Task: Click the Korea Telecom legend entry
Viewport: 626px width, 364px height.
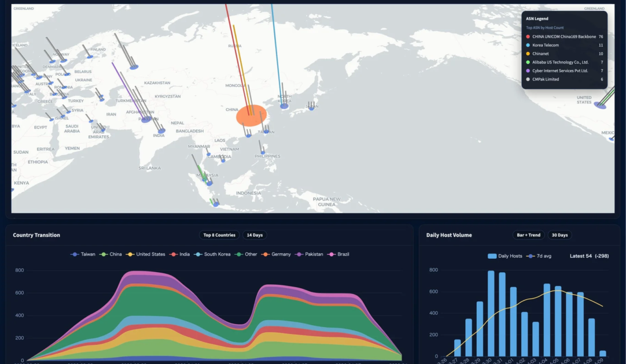Action: (x=546, y=45)
